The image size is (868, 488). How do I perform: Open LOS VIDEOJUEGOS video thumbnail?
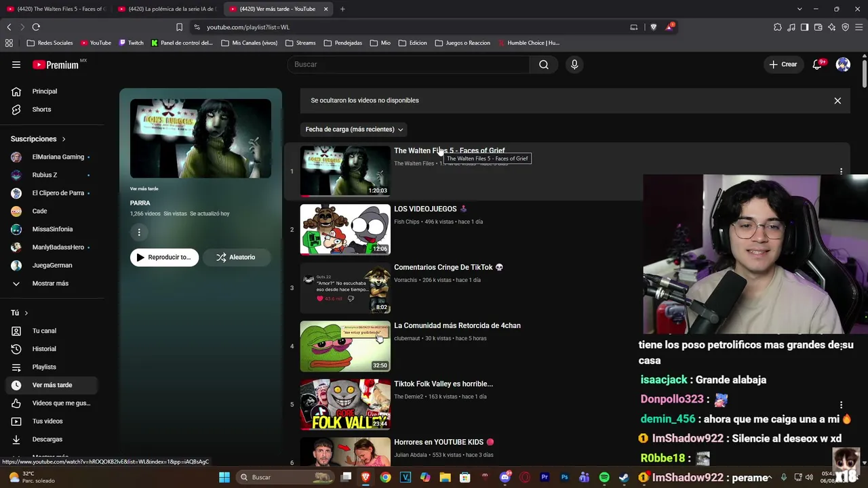click(x=345, y=230)
